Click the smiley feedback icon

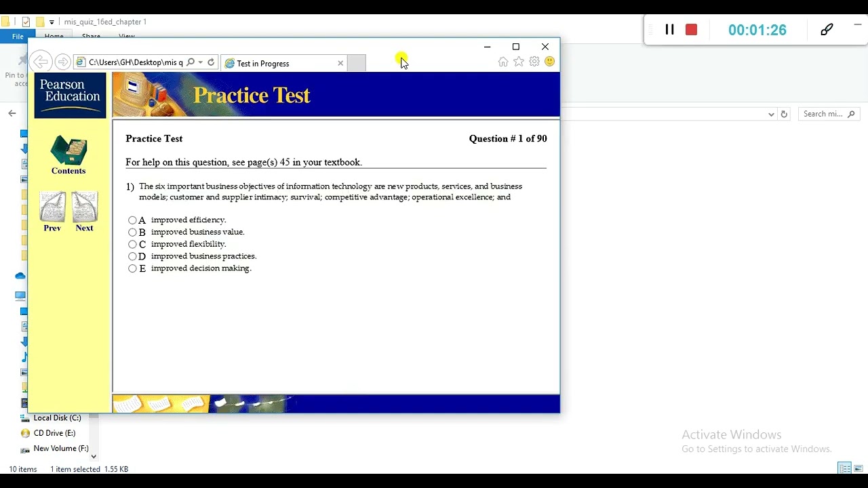[550, 62]
